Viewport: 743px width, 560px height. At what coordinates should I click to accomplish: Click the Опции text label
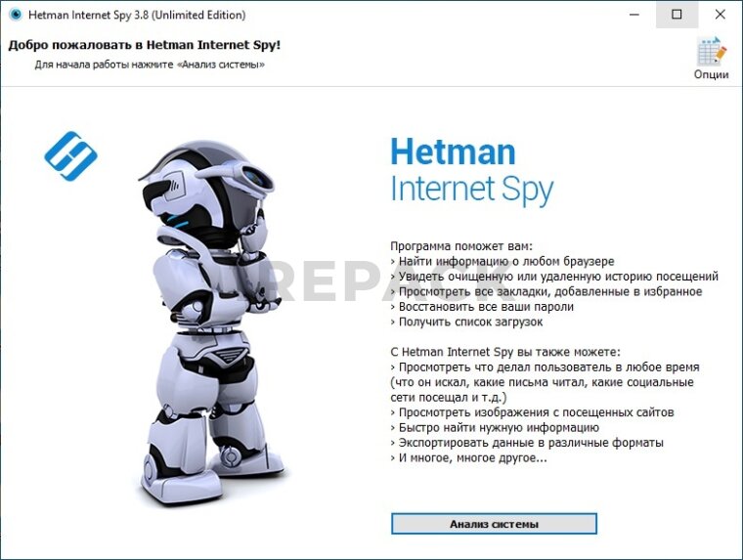point(712,74)
